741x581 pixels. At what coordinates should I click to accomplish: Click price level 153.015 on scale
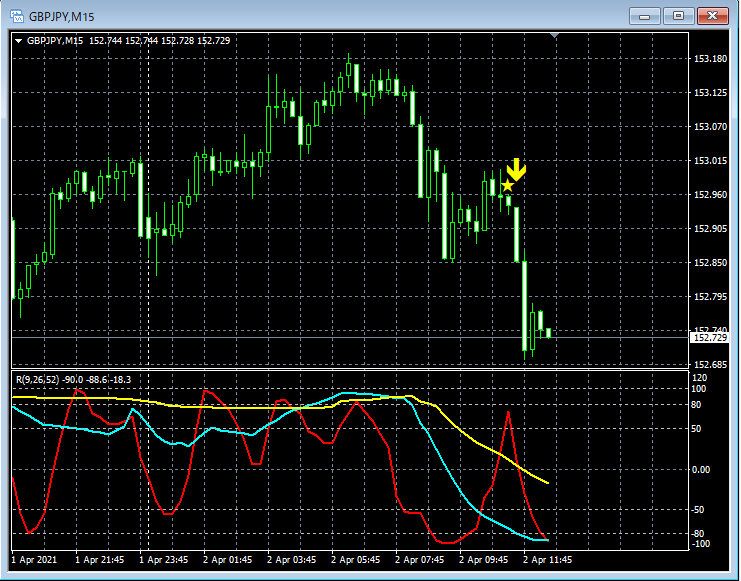tap(710, 161)
